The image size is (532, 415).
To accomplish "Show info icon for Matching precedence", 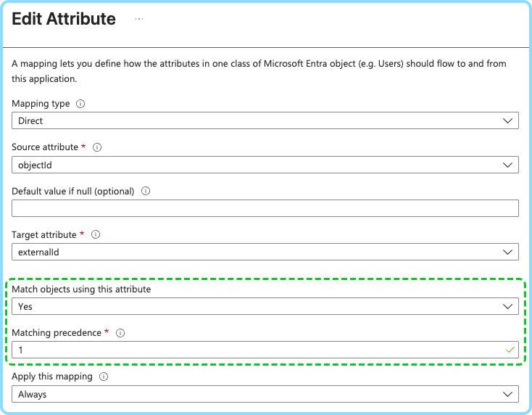I will point(120,333).
